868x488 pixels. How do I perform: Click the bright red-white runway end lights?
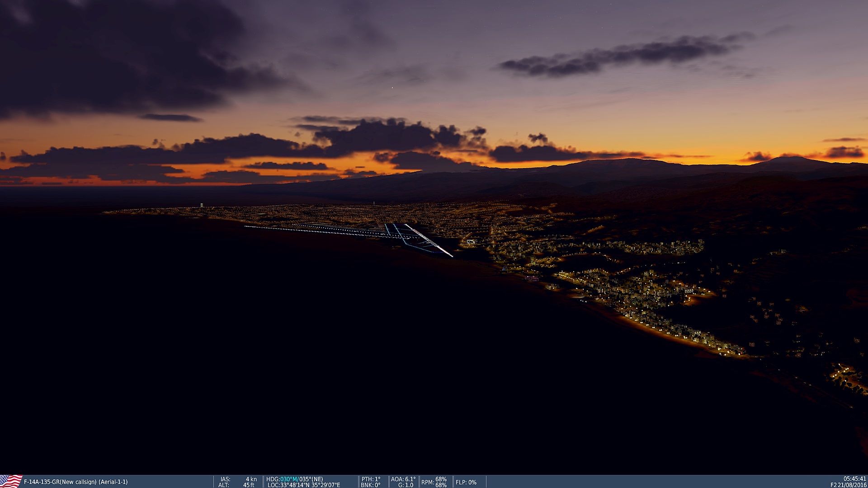[x=448, y=253]
